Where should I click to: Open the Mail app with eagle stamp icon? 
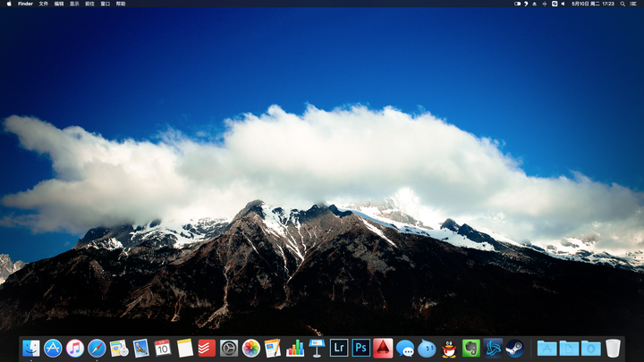(x=141, y=349)
